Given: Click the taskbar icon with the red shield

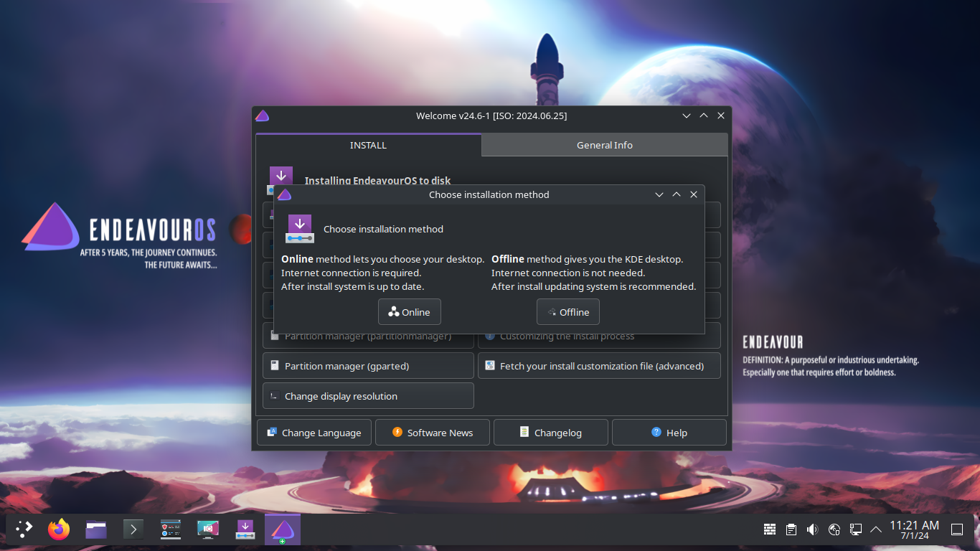Looking at the screenshot, I should (171, 529).
